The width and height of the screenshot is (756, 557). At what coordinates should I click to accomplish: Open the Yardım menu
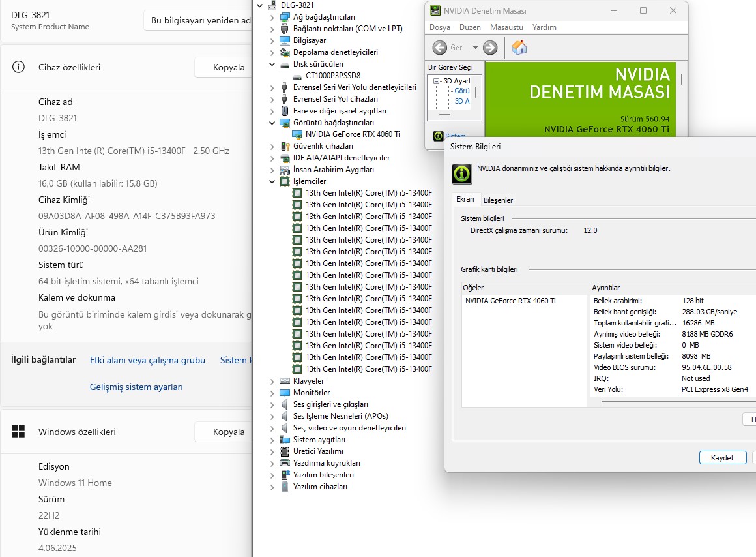point(544,27)
